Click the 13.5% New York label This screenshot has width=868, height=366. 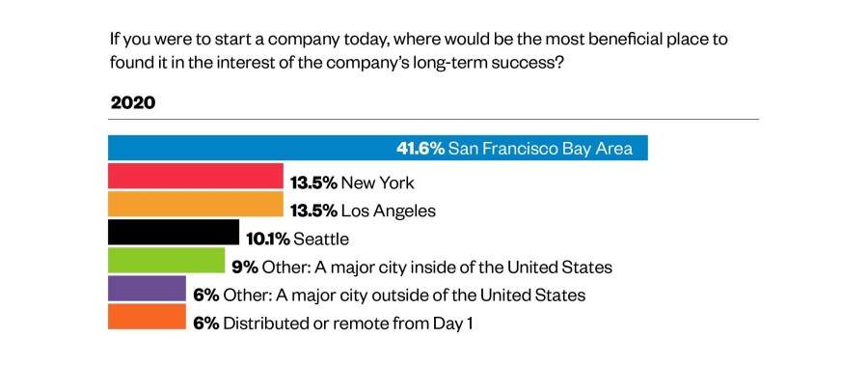[x=352, y=183]
